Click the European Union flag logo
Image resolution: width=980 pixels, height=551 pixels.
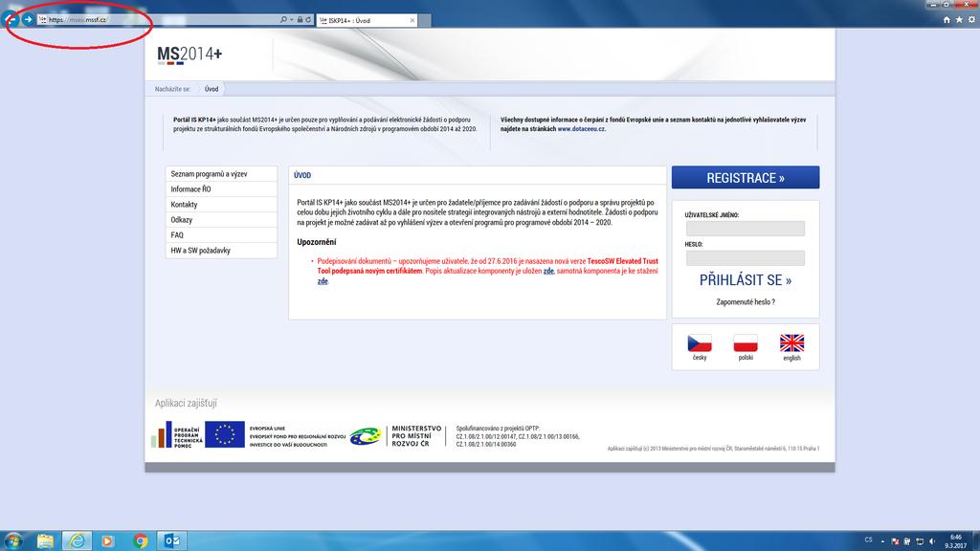pyautogui.click(x=224, y=435)
